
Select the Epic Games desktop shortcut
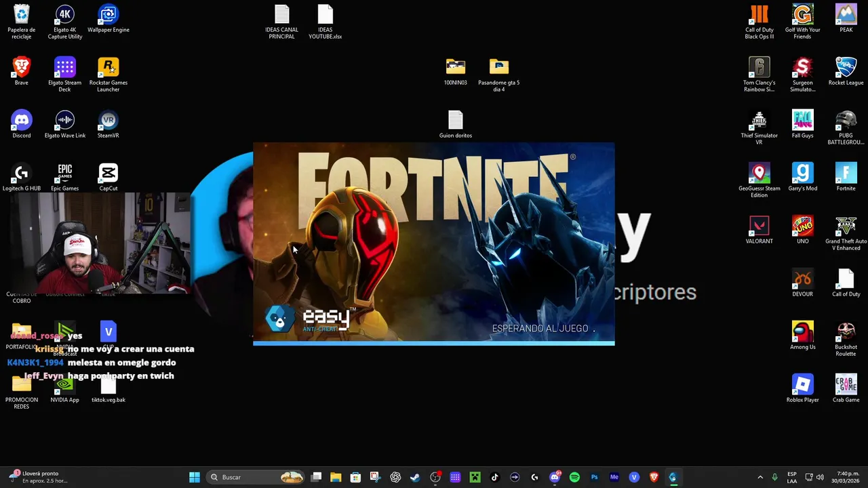65,177
